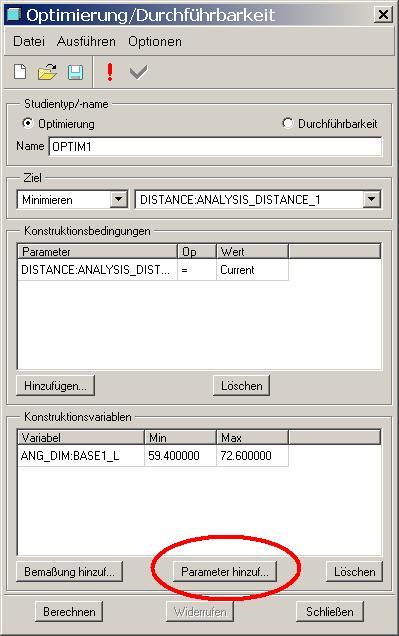Open the DISTANCE:ANALYSIS_DISTANCE_1 goal dropdown
Viewport: 399px width, 636px height.
point(371,199)
